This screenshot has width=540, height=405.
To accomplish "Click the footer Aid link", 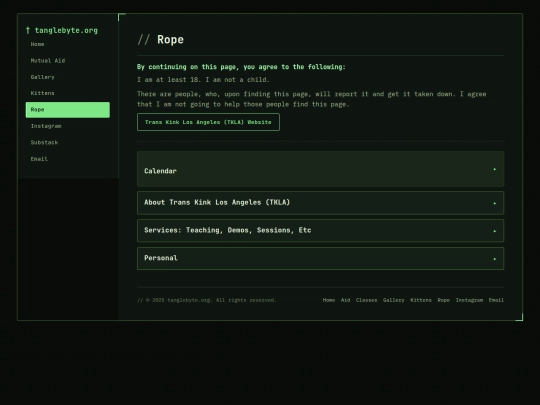I will point(345,300).
